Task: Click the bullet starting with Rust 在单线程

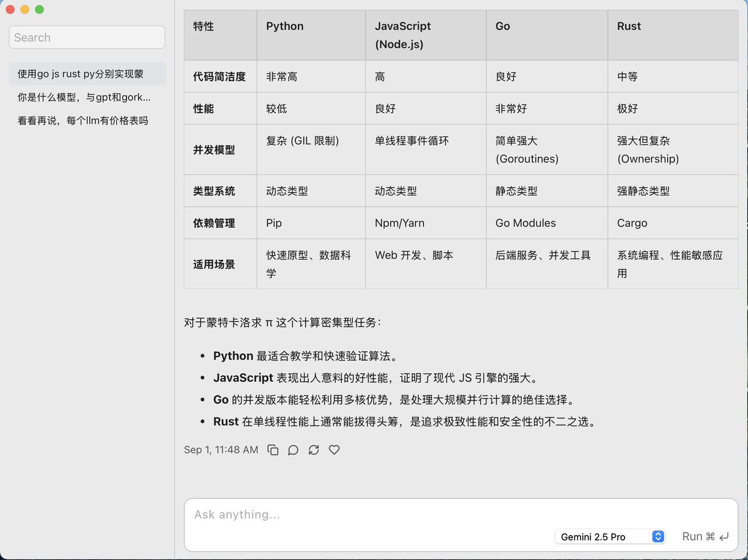Action: coord(405,422)
